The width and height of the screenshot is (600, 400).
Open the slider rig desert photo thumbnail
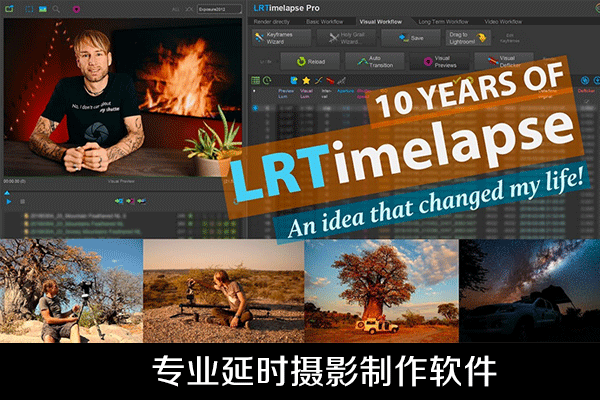click(x=223, y=291)
